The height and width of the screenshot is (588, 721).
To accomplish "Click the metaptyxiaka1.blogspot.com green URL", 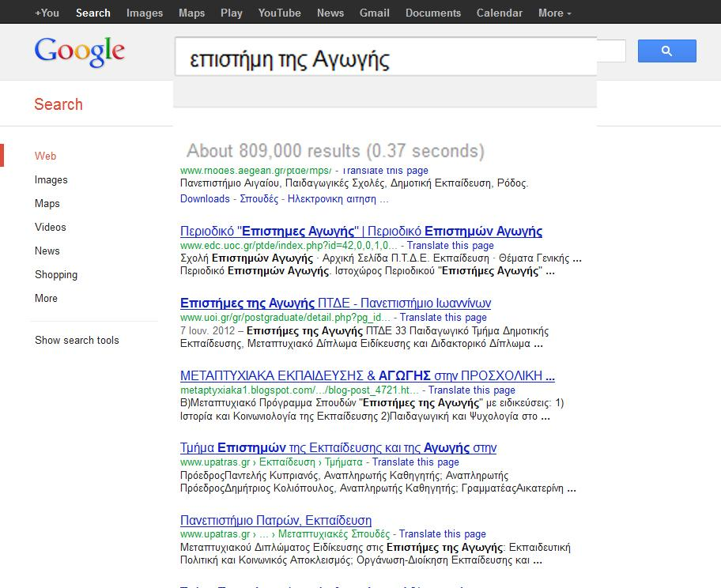I will coord(300,390).
